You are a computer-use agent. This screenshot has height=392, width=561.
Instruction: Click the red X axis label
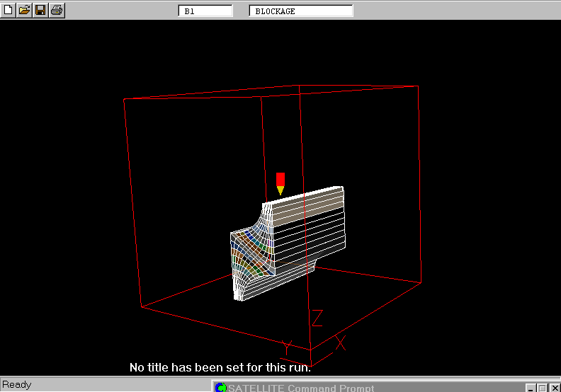click(340, 342)
